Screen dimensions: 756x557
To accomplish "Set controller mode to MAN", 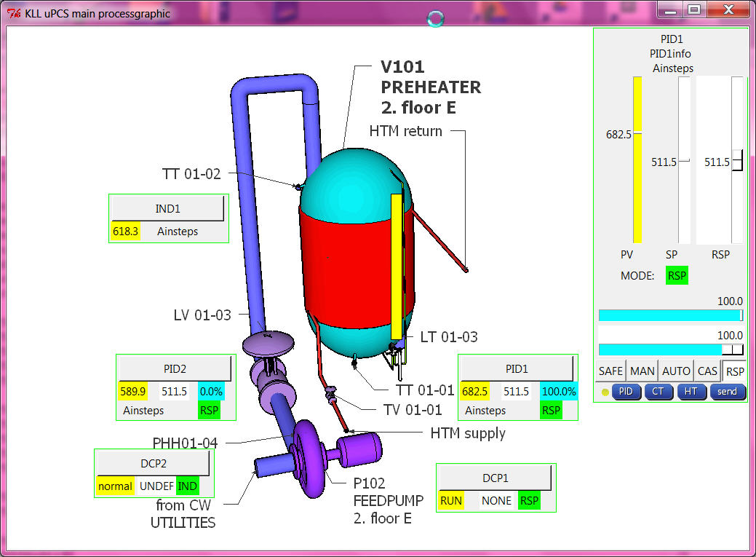I will 642,371.
